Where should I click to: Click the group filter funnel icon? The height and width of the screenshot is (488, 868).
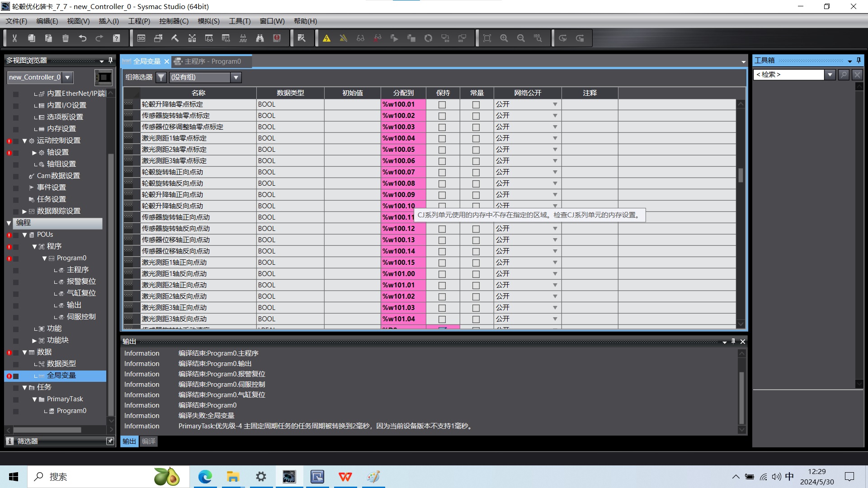(161, 77)
